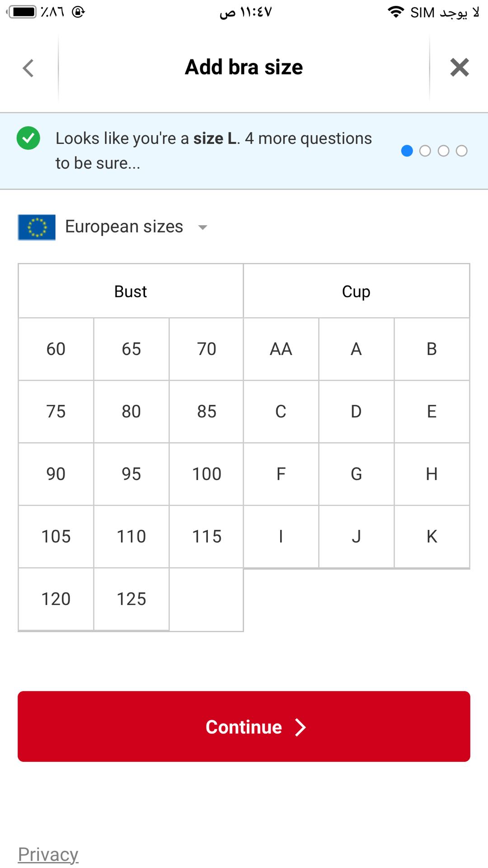Image resolution: width=488 pixels, height=868 pixels.
Task: Tap the first blue progress dot
Action: coord(407,151)
